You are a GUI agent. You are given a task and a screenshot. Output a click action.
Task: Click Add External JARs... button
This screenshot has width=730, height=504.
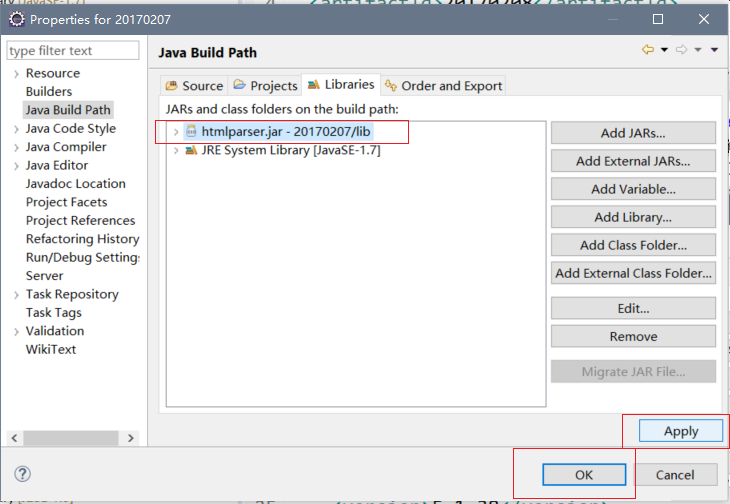click(x=633, y=161)
